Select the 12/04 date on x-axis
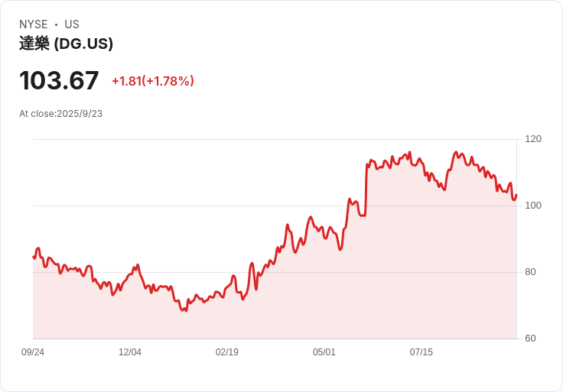Image resolution: width=563 pixels, height=392 pixels. pos(130,352)
